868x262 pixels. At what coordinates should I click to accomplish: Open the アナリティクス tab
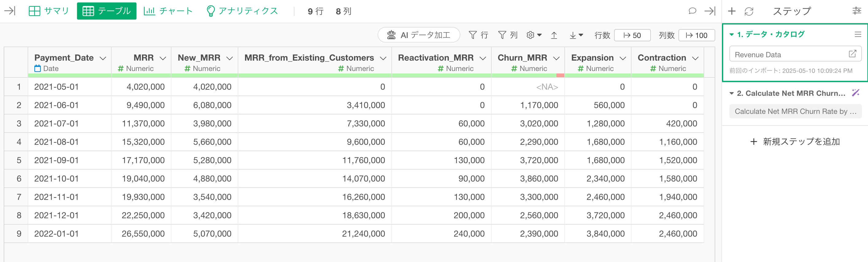[x=242, y=11]
